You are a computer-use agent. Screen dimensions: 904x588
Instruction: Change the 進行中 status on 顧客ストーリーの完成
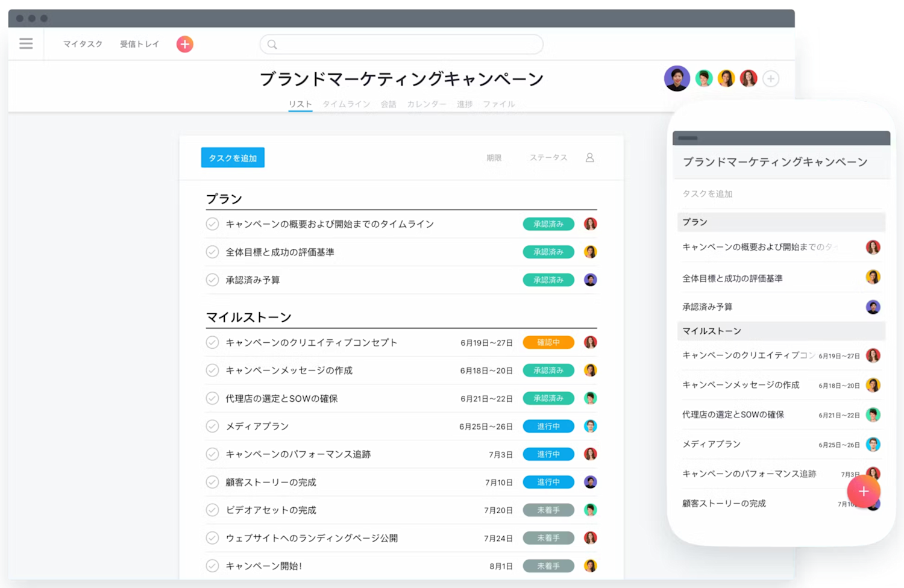(x=548, y=482)
